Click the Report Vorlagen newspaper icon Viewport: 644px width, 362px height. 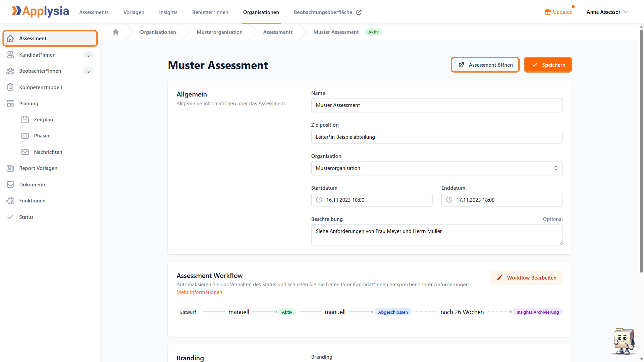pos(10,168)
